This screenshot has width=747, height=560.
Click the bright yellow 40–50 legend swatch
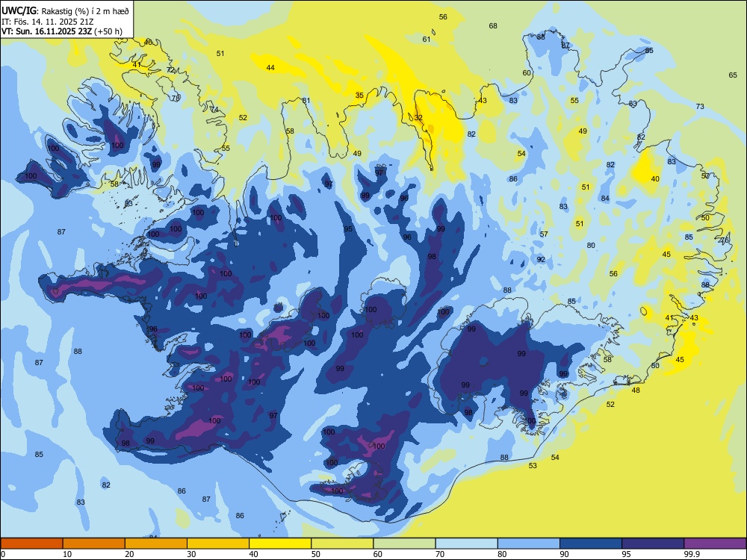point(280,544)
